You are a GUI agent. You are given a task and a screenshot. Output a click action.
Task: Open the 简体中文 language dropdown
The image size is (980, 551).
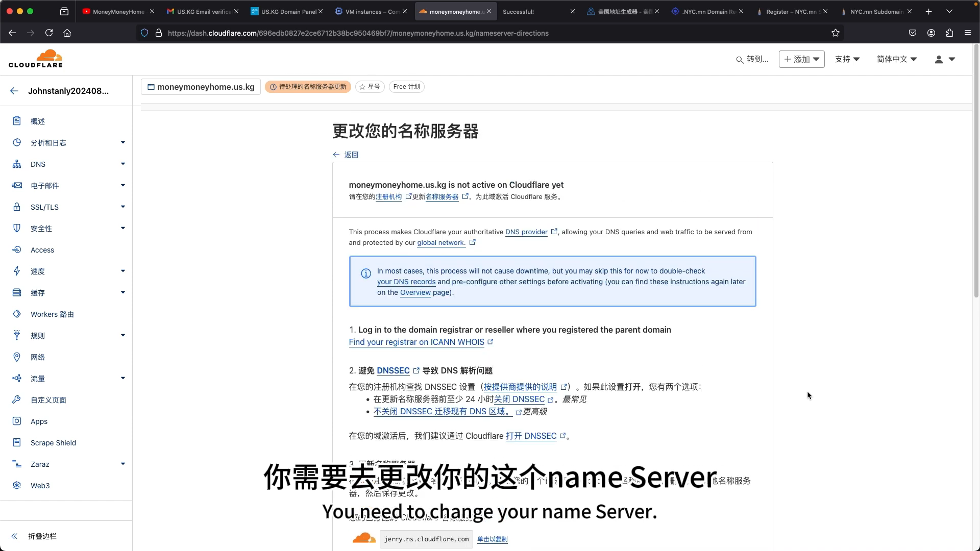pyautogui.click(x=897, y=59)
